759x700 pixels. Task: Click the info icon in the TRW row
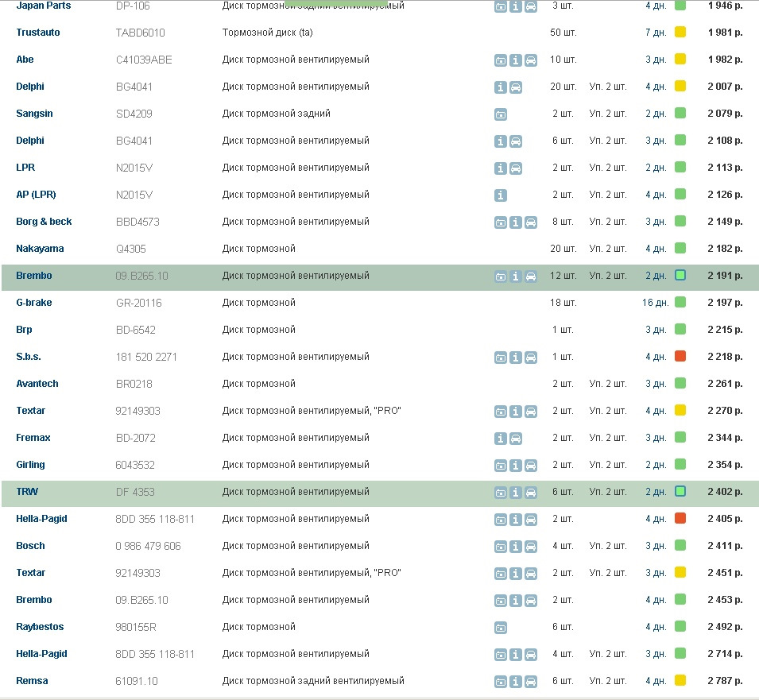pyautogui.click(x=516, y=493)
